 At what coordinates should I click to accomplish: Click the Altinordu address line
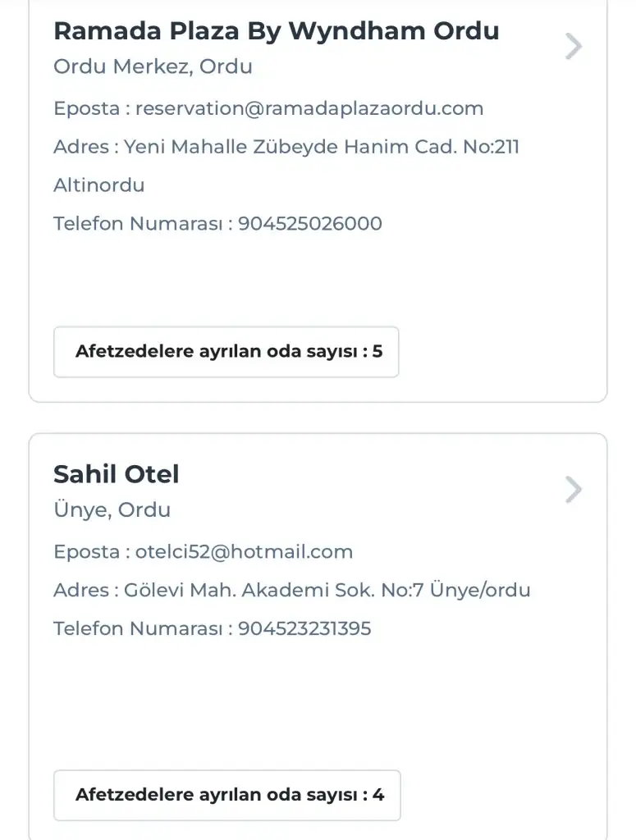[x=98, y=185]
